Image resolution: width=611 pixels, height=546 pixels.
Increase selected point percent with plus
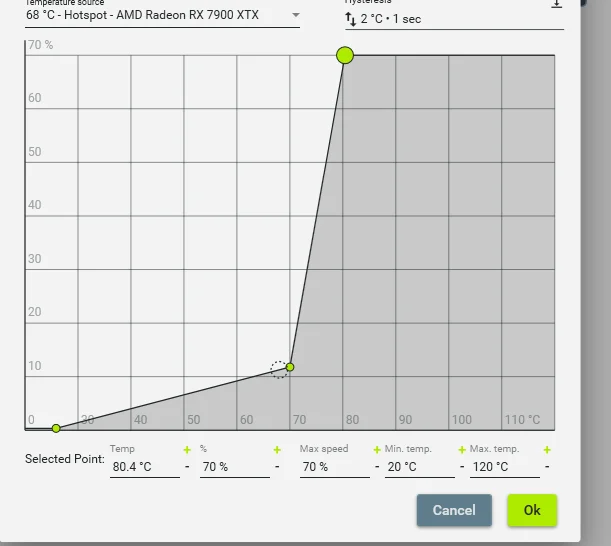point(277,450)
